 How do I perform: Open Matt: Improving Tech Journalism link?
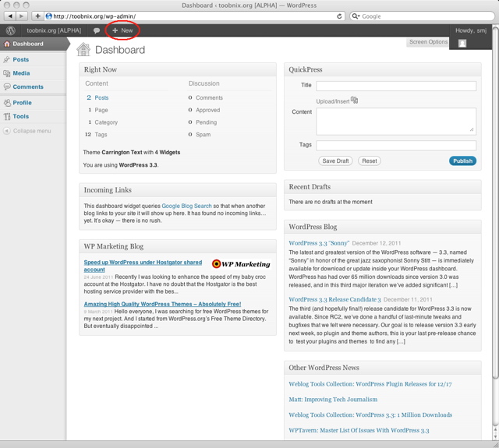pos(333,400)
